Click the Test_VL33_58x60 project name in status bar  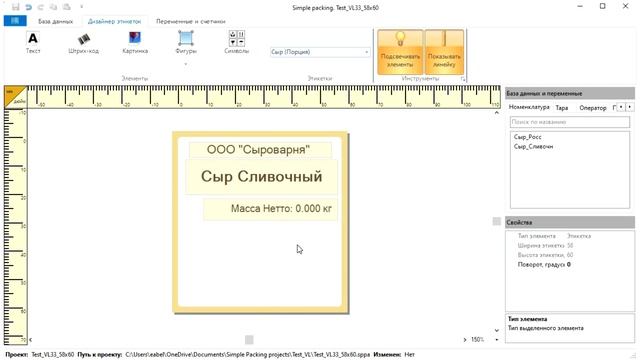pos(53,355)
